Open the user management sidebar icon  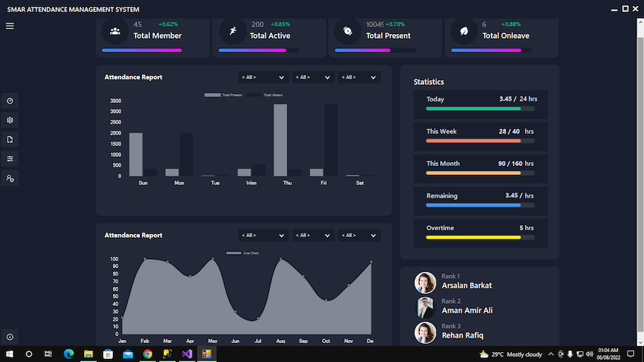(x=10, y=178)
